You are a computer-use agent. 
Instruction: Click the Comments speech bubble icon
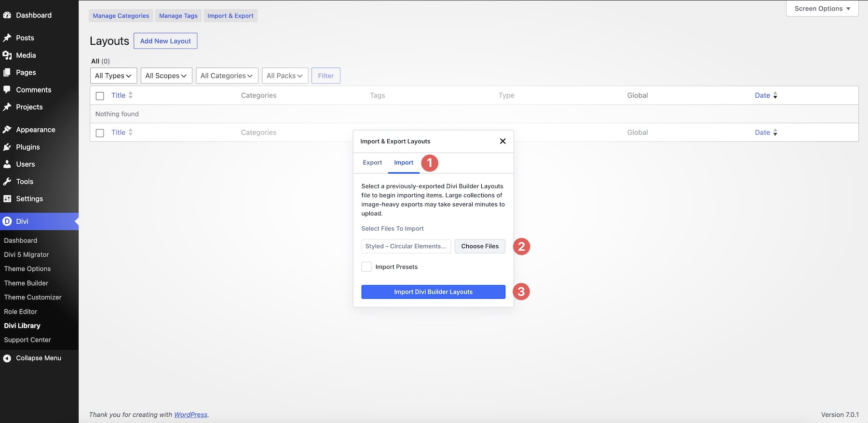pos(7,90)
